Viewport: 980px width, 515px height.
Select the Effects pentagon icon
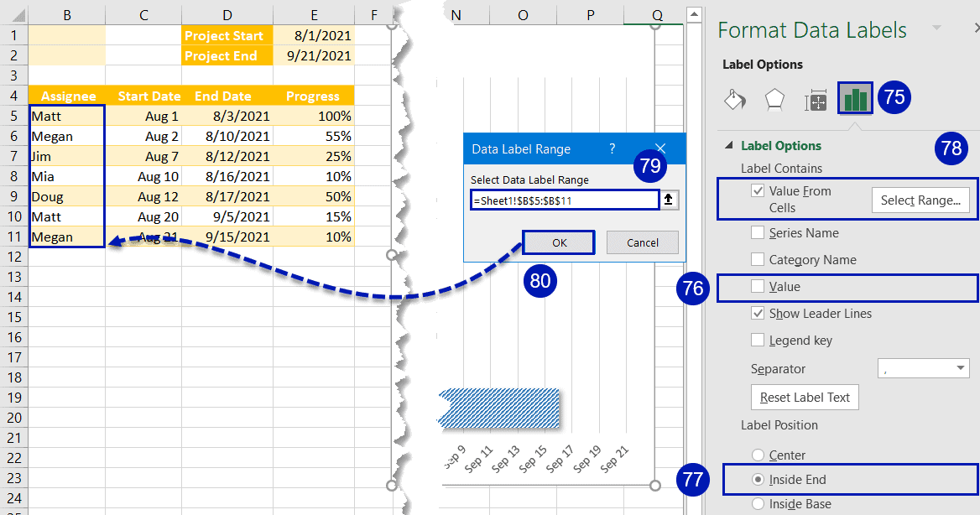coord(774,98)
